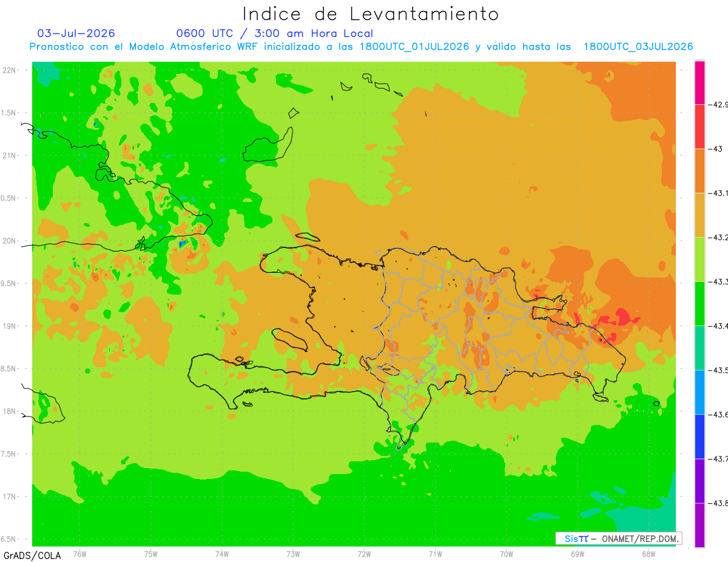The width and height of the screenshot is (728, 562).
Task: Click the light blue swatch above -43.6
Action: pyautogui.click(x=699, y=392)
